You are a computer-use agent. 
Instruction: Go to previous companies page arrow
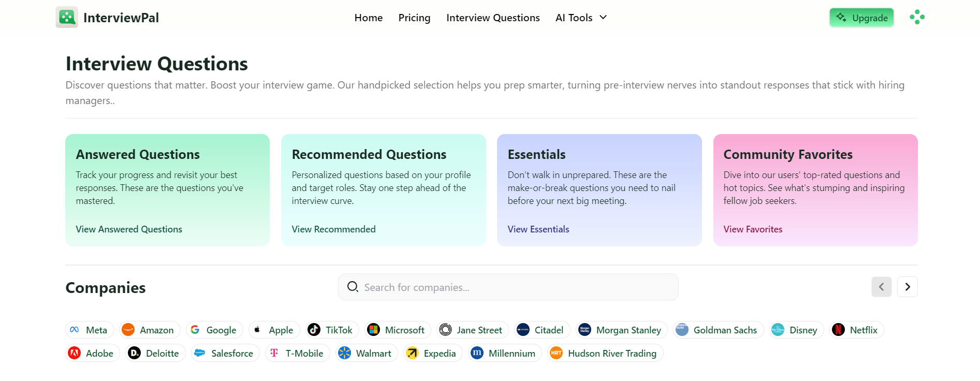[x=881, y=287]
